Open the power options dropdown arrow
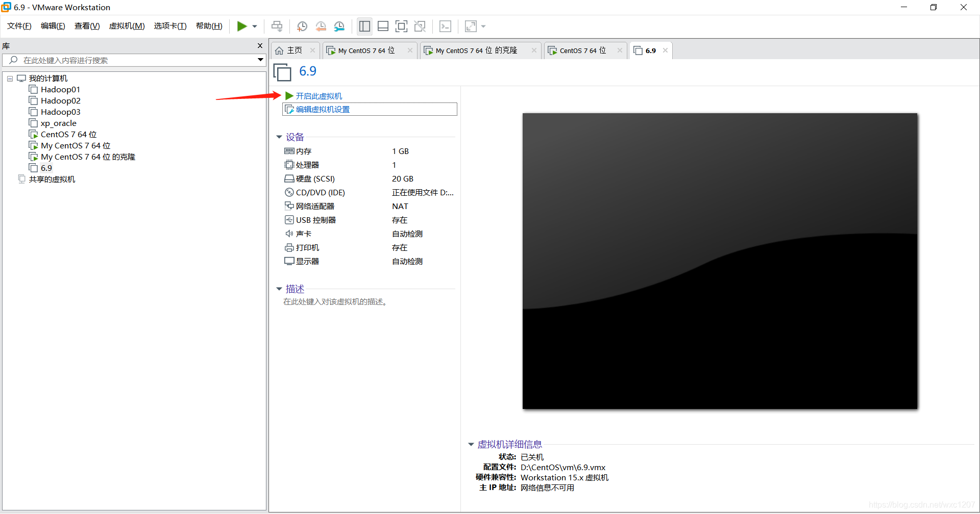 255,27
